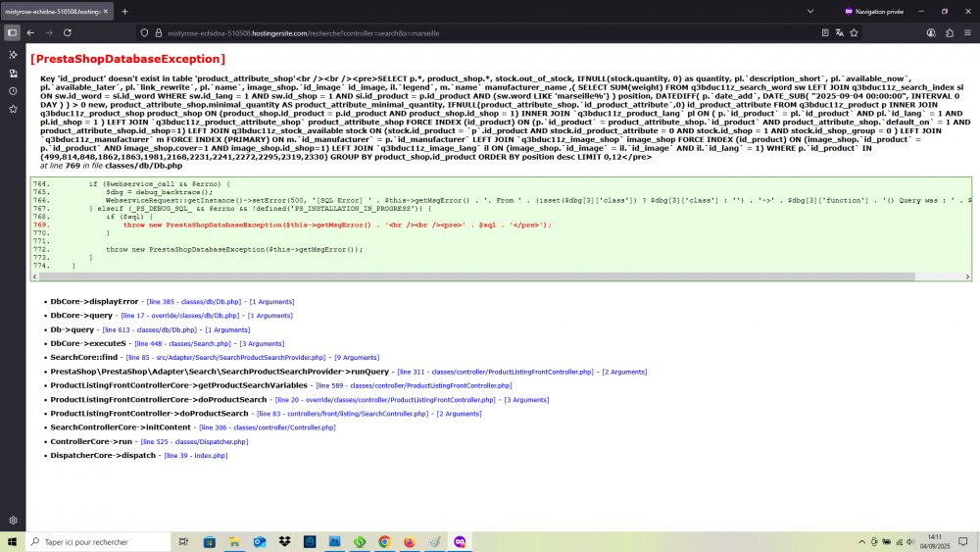Image resolution: width=980 pixels, height=552 pixels.
Task: Open Task View on taskbar
Action: coord(183,542)
